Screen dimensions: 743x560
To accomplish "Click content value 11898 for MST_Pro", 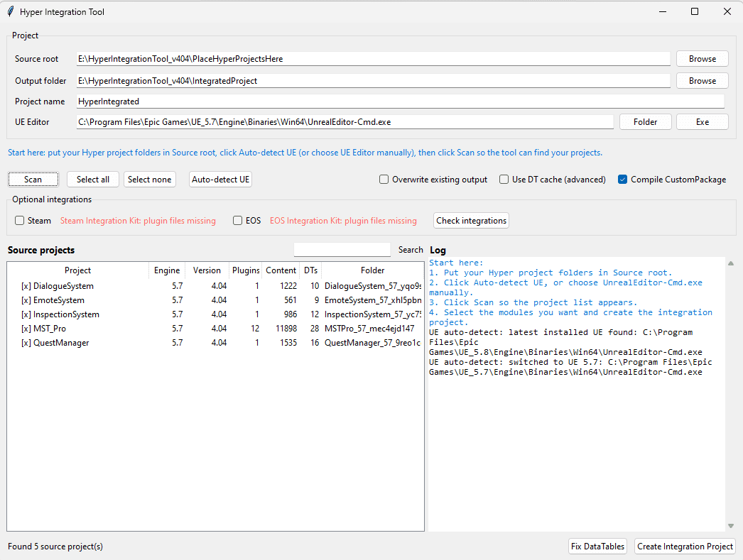I will click(286, 329).
